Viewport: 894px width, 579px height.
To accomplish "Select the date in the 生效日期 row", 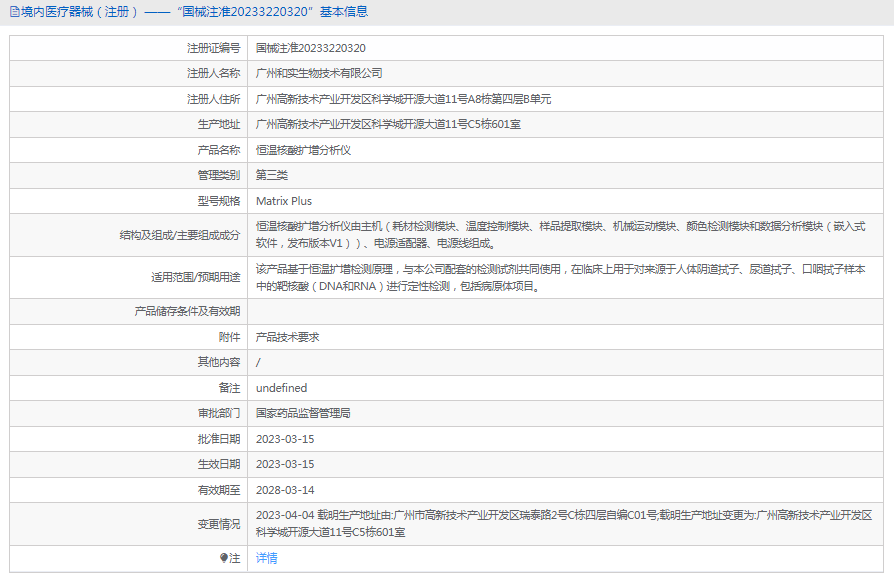I will pyautogui.click(x=285, y=464).
